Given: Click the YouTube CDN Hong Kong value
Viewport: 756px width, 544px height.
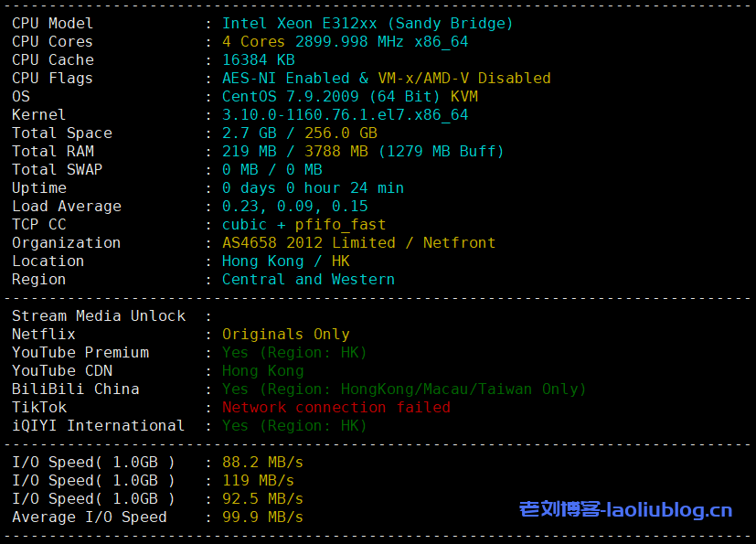Looking at the screenshot, I should tap(262, 371).
